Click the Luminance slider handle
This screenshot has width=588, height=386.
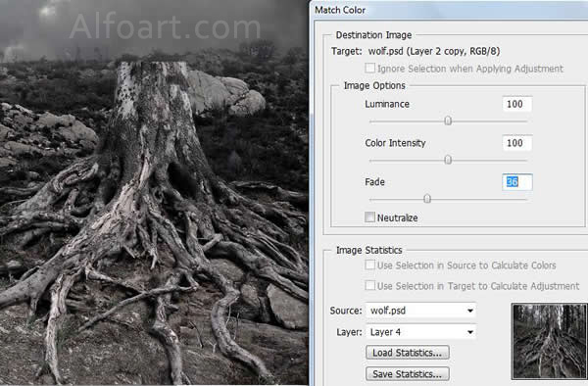point(448,121)
